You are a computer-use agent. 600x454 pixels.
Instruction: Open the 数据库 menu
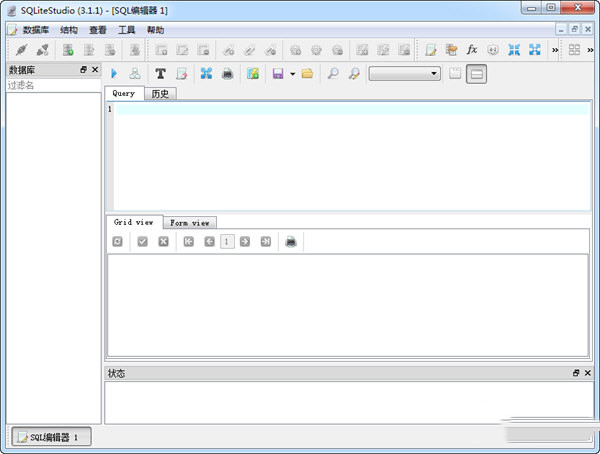[36, 30]
